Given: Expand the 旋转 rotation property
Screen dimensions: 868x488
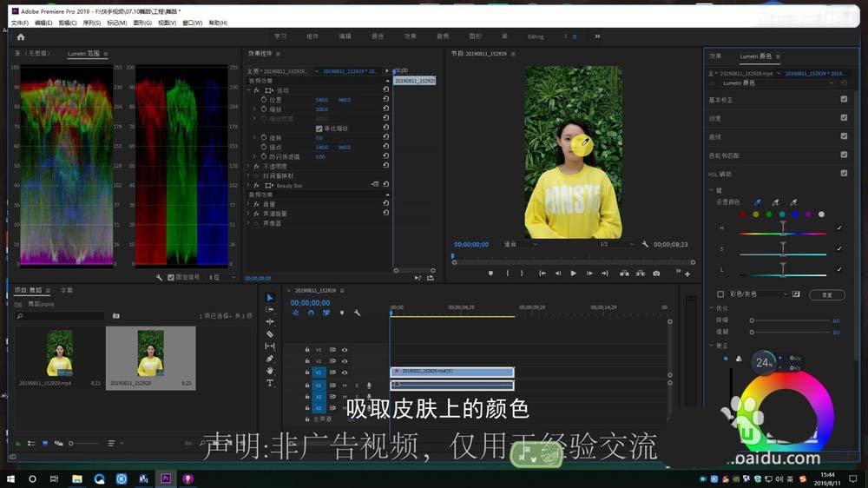Looking at the screenshot, I should (x=254, y=137).
